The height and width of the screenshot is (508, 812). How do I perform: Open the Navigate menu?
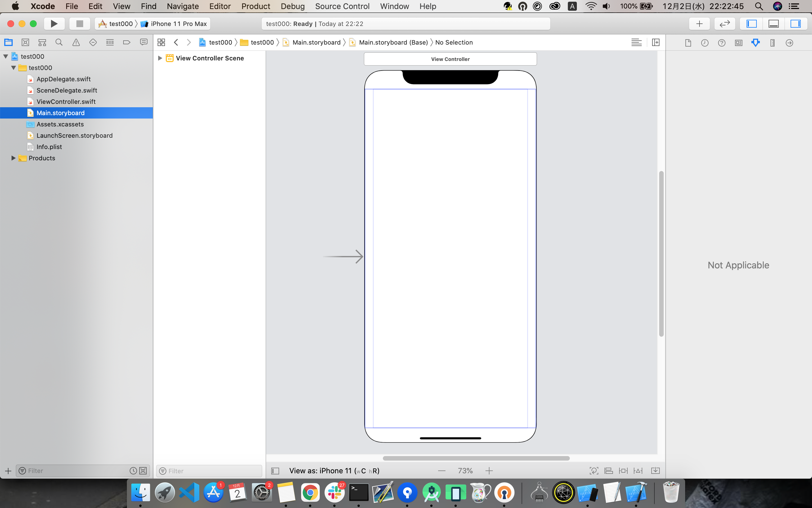[x=183, y=6]
